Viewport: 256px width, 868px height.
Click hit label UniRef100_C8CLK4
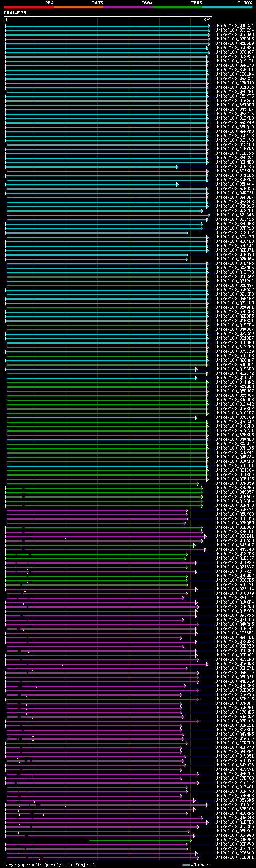234,74
